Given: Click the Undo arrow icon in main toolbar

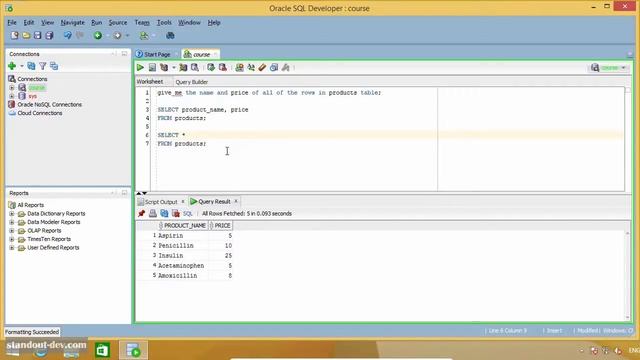Looking at the screenshot, I should click(x=67, y=36).
